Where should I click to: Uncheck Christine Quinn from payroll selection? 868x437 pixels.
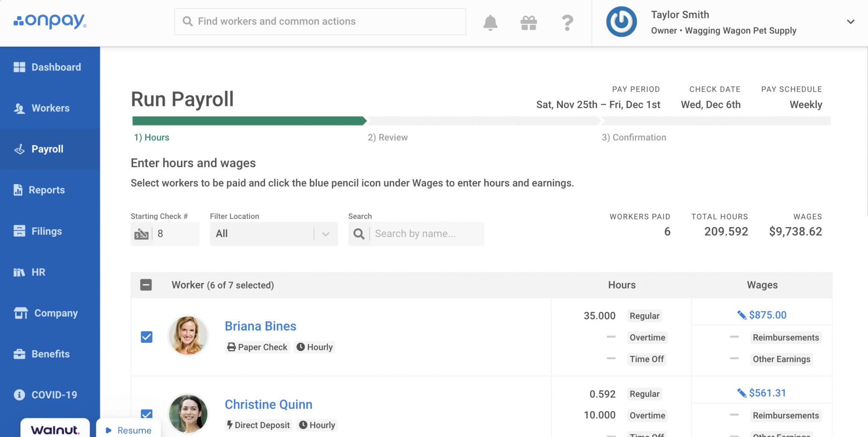pos(146,413)
